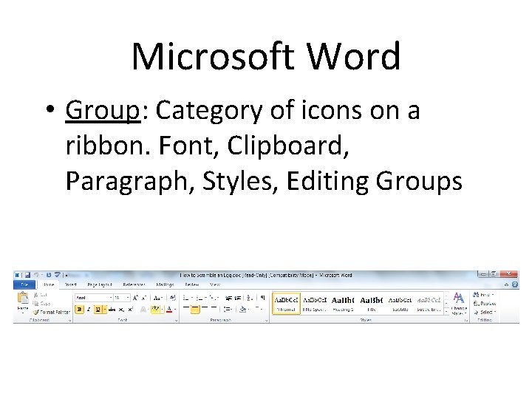Open the font size dropdown
Screen dimensions: 532x399
click(128, 298)
